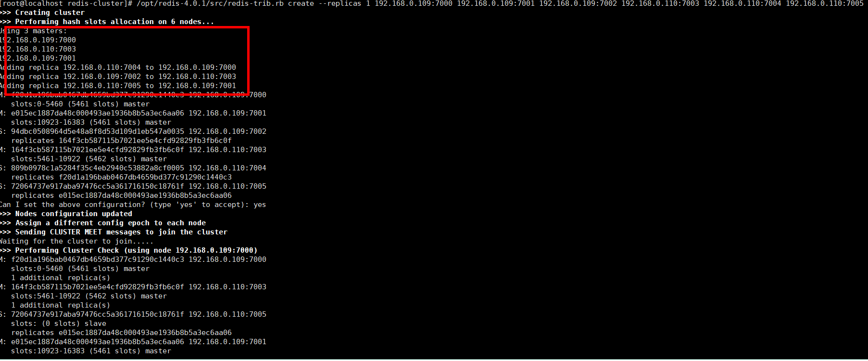The image size is (868, 361).
Task: Click 'Adding replica 192.168.0.110:7005 to 192.168.0.109:7001' line
Action: 118,86
